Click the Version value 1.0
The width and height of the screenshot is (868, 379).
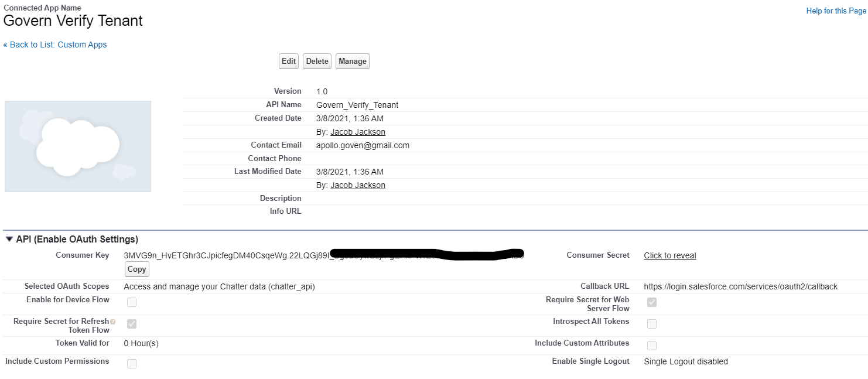(x=322, y=91)
